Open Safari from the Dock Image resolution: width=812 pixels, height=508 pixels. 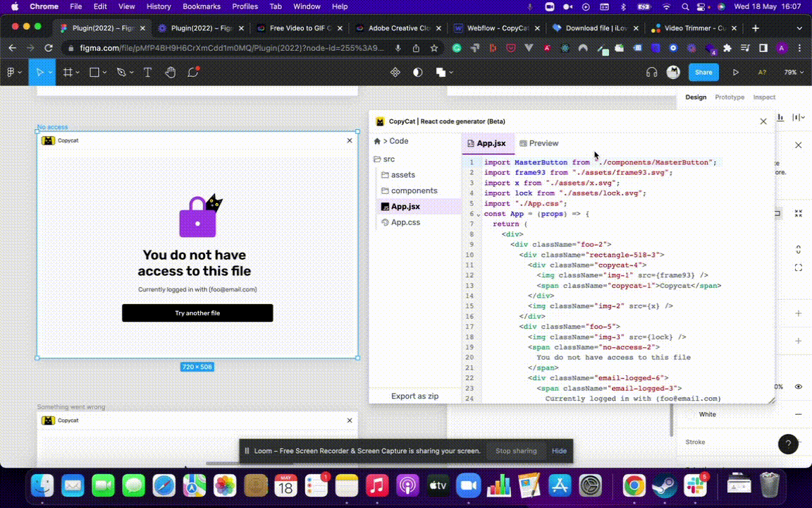click(164, 486)
